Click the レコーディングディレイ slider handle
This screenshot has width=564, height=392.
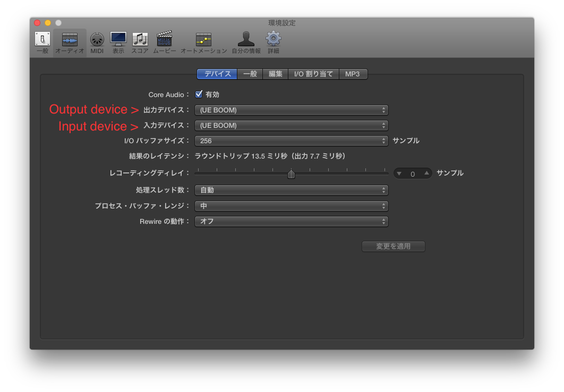[x=292, y=174]
